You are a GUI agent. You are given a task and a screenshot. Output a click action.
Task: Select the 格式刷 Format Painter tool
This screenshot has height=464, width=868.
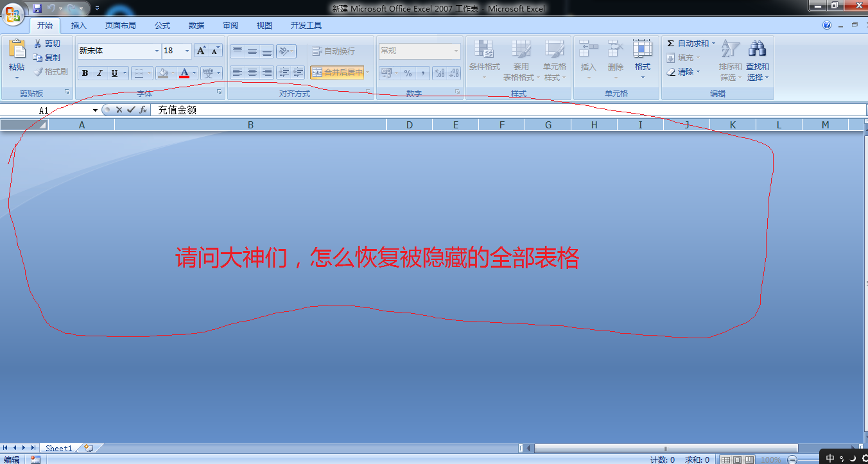[49, 71]
